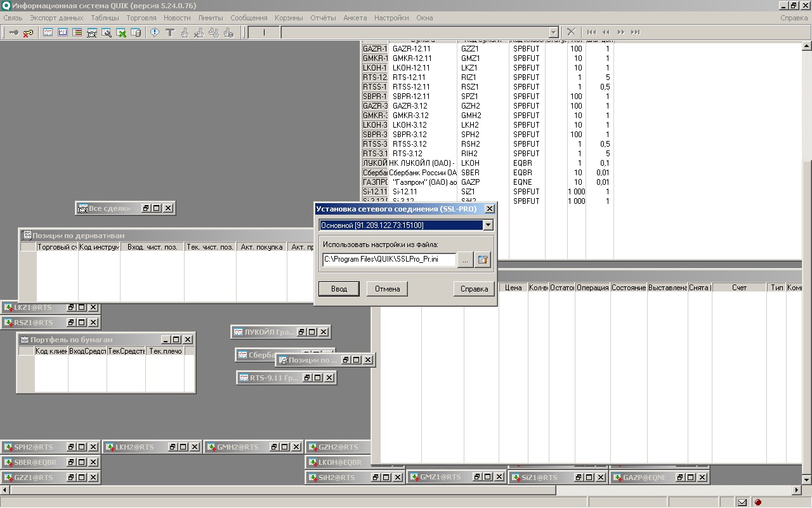The height and width of the screenshot is (508, 812).
Task: Open the wide toolbar combo box dropdown arrow
Action: (x=553, y=32)
